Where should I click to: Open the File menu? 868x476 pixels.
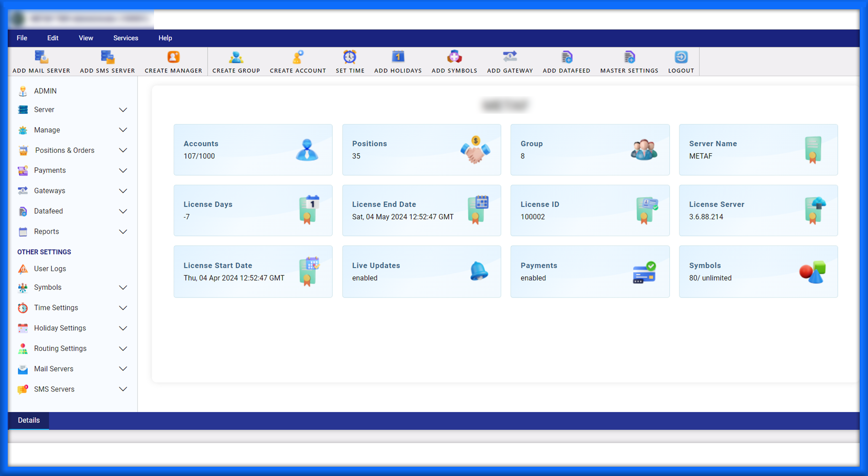(x=22, y=38)
